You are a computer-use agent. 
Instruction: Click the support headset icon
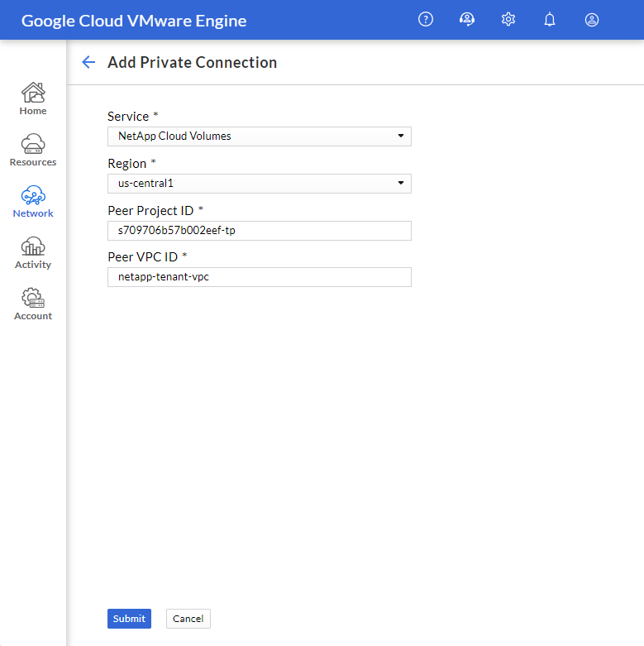[x=466, y=19]
